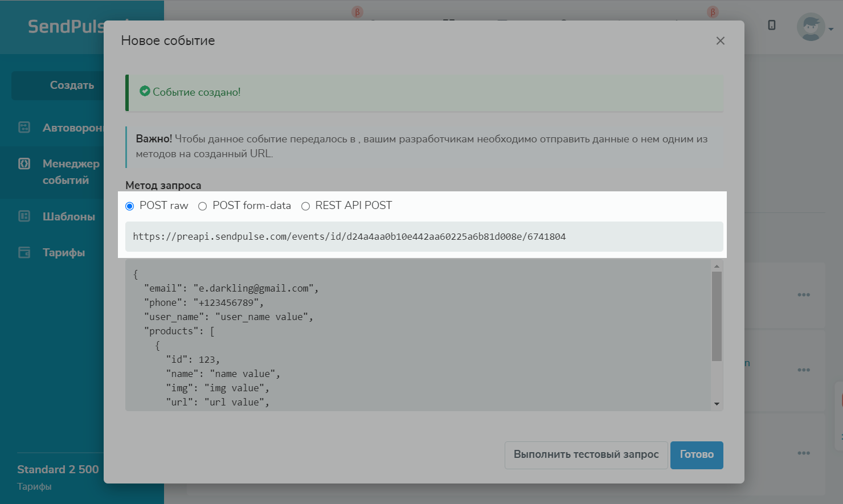843x504 pixels.
Task: Click the JSON code scrollbar thumb
Action: click(717, 316)
